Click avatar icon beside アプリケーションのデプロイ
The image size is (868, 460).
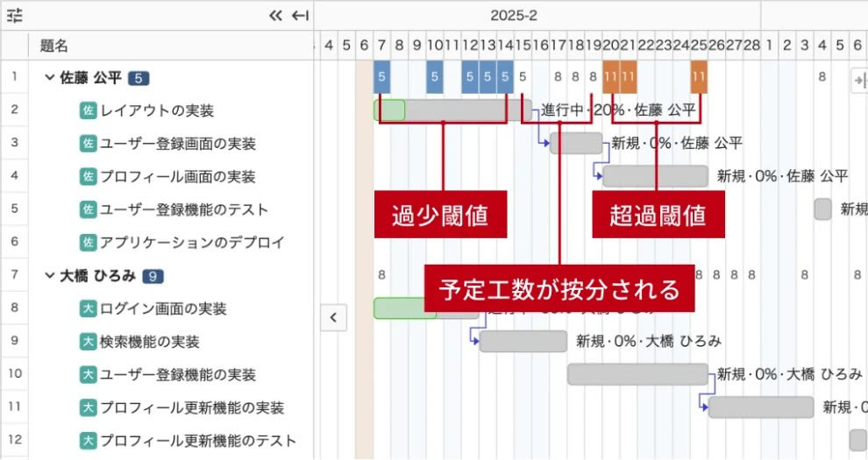[x=88, y=242]
